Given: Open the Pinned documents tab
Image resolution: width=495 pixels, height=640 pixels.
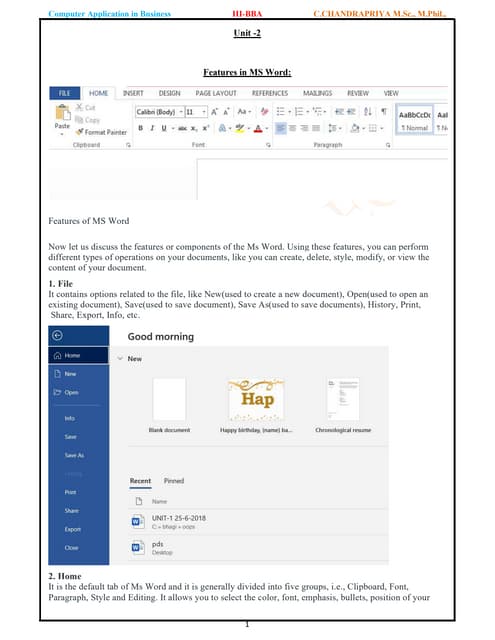Looking at the screenshot, I should click(x=174, y=481).
